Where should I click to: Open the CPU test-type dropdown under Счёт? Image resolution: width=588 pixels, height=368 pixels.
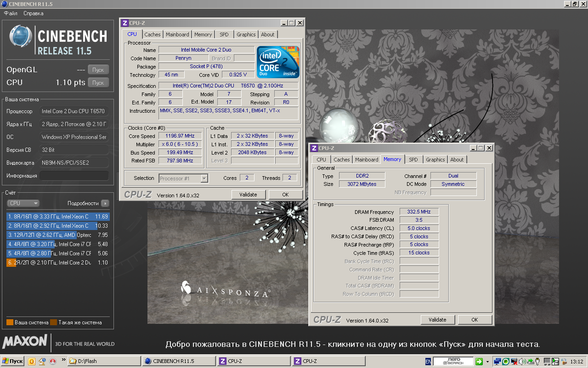tap(23, 203)
